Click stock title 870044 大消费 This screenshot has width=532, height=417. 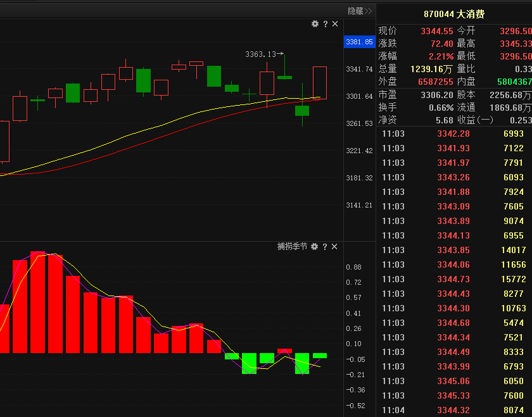click(453, 15)
